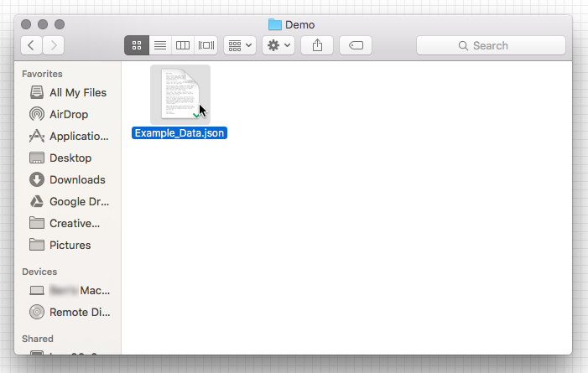Click in the Search field
Screen dimensions: 588x373
click(x=491, y=45)
